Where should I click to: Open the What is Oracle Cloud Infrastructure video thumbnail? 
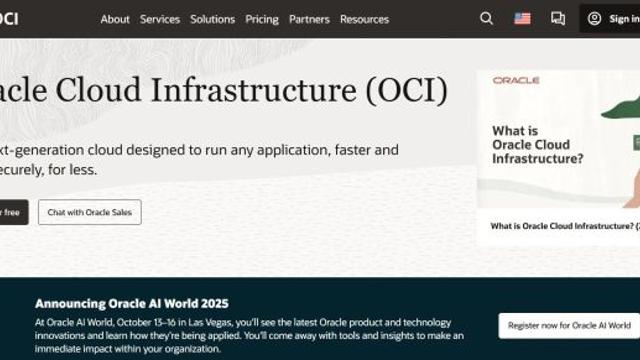(558, 139)
